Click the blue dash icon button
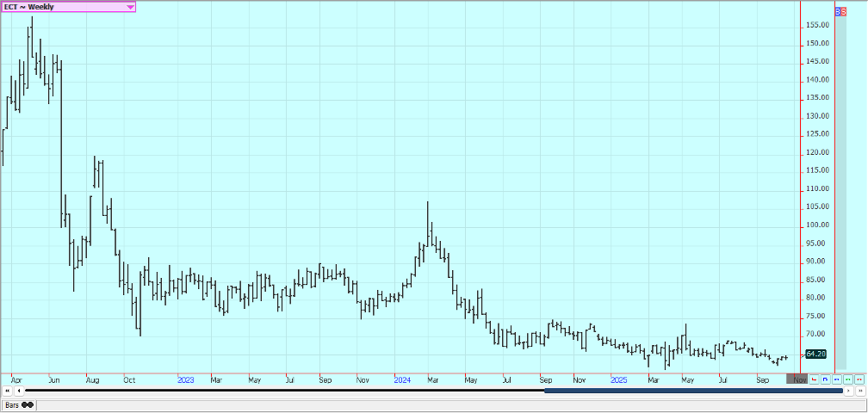Screen dimensions: 868x413 pyautogui.click(x=836, y=379)
